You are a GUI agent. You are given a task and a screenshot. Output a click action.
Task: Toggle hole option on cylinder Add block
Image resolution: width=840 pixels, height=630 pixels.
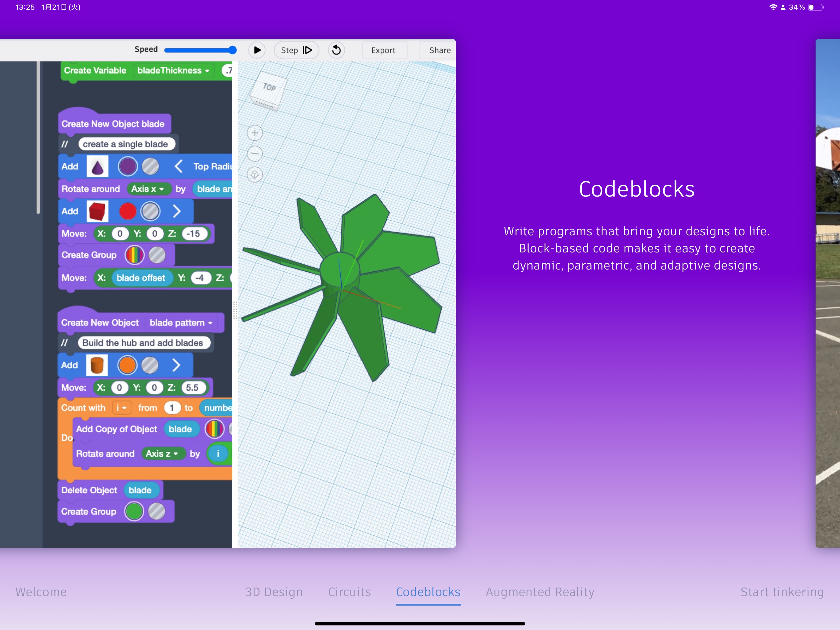point(150,365)
